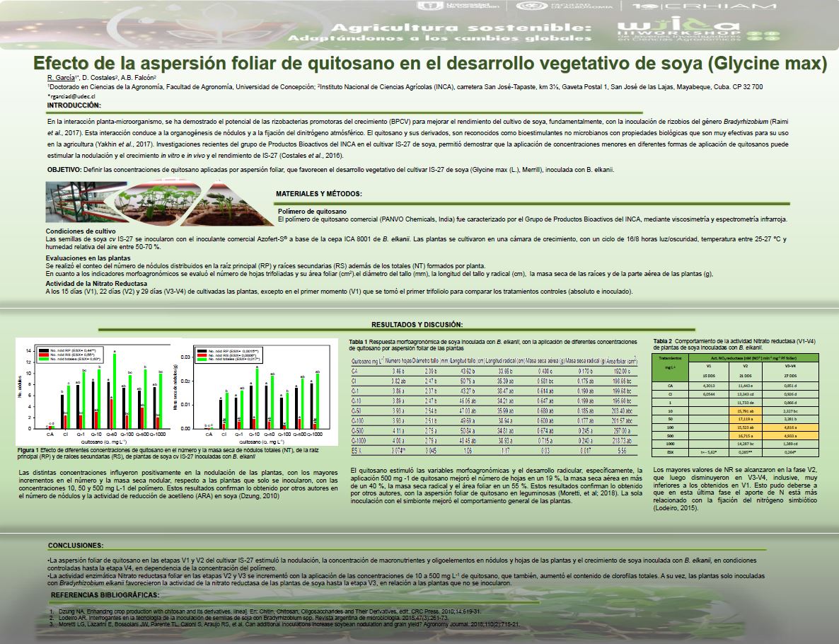
Task: Click the 'Figura 1' caption label
Action: point(28,450)
